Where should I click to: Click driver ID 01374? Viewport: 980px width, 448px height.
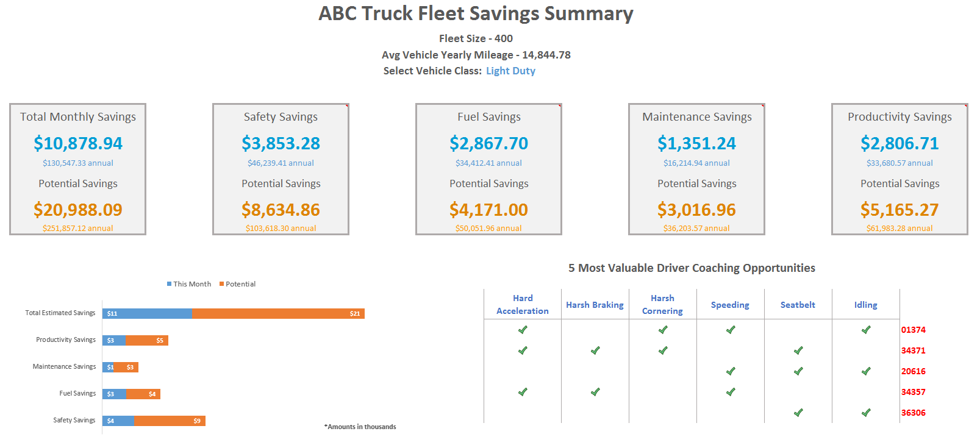click(913, 330)
